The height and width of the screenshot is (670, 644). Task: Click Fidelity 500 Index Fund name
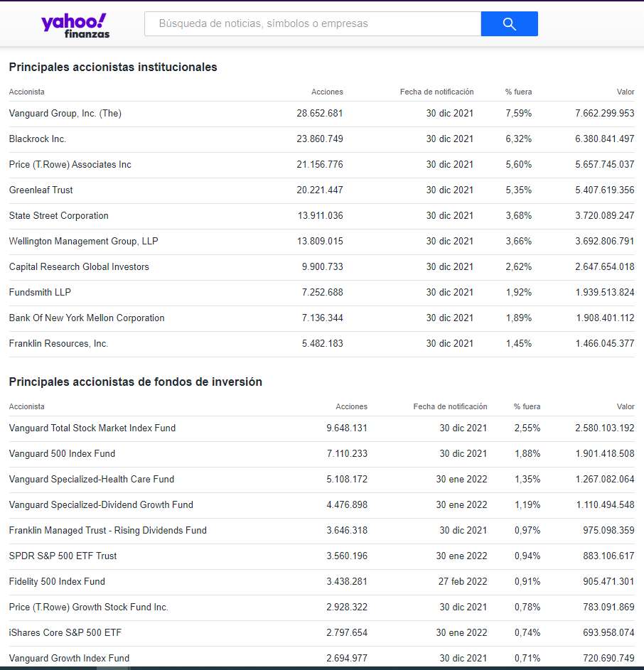pos(57,582)
